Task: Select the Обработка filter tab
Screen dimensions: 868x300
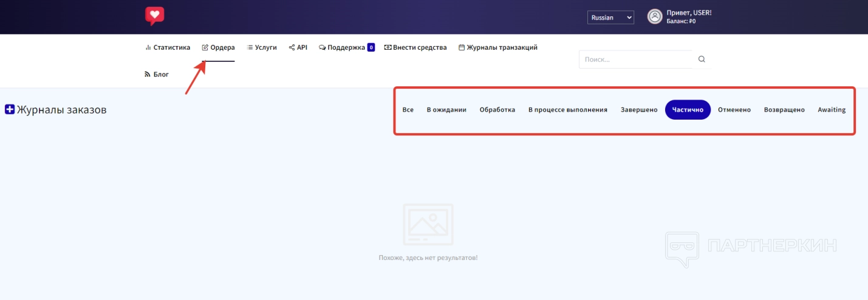Action: click(497, 110)
